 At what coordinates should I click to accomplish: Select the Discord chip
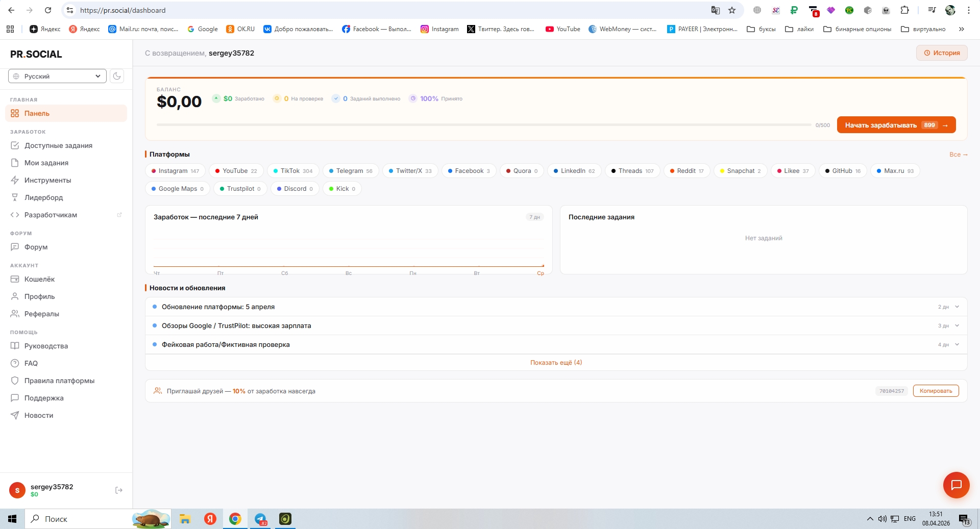click(295, 189)
